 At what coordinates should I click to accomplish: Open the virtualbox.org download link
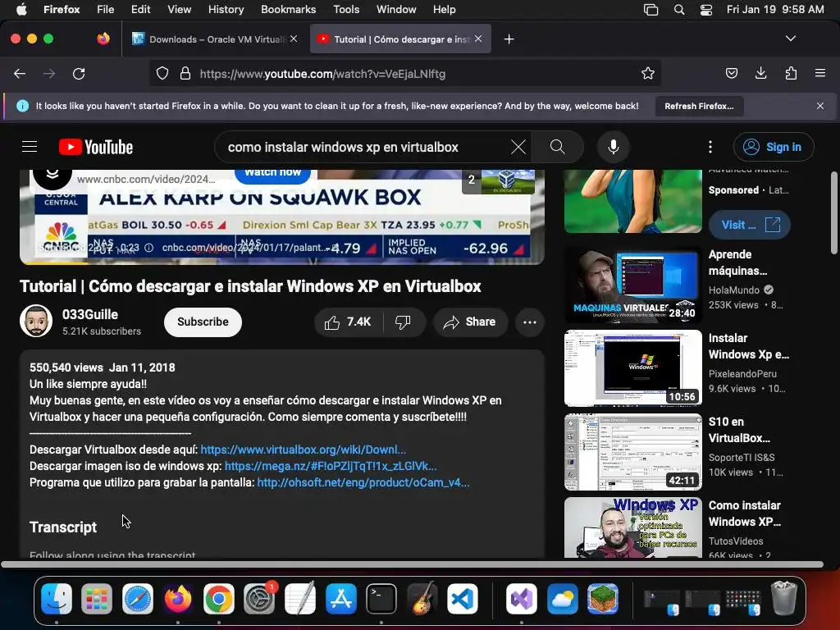pos(304,450)
